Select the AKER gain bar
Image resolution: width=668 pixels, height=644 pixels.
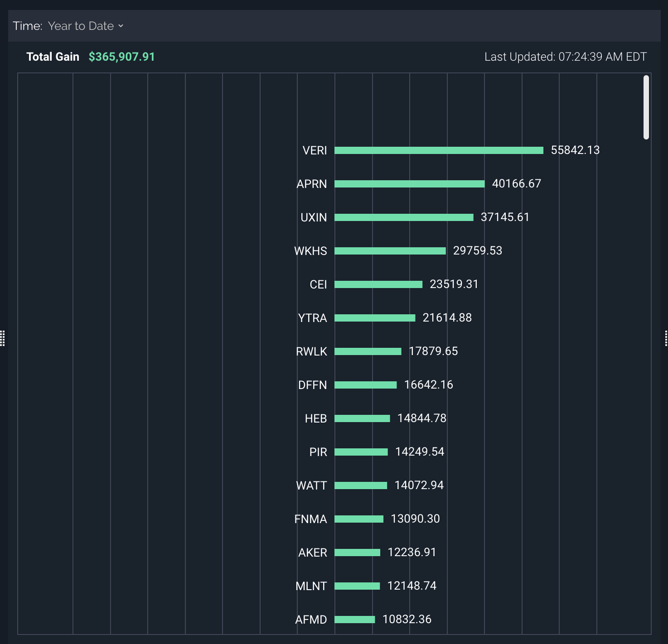click(x=357, y=553)
